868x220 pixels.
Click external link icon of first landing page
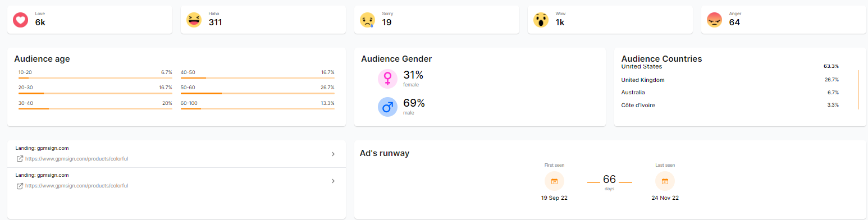click(20, 159)
